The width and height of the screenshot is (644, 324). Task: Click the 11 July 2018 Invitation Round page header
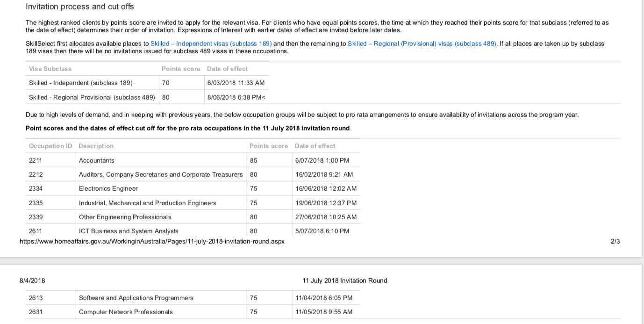[x=344, y=281]
